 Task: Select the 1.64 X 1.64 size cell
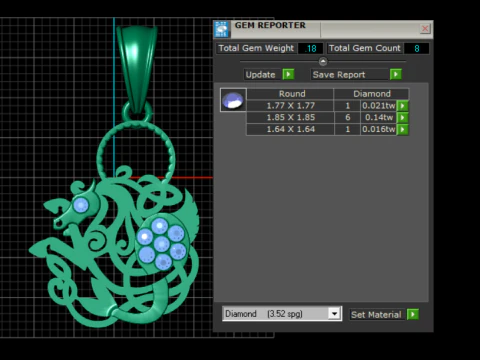click(x=290, y=129)
